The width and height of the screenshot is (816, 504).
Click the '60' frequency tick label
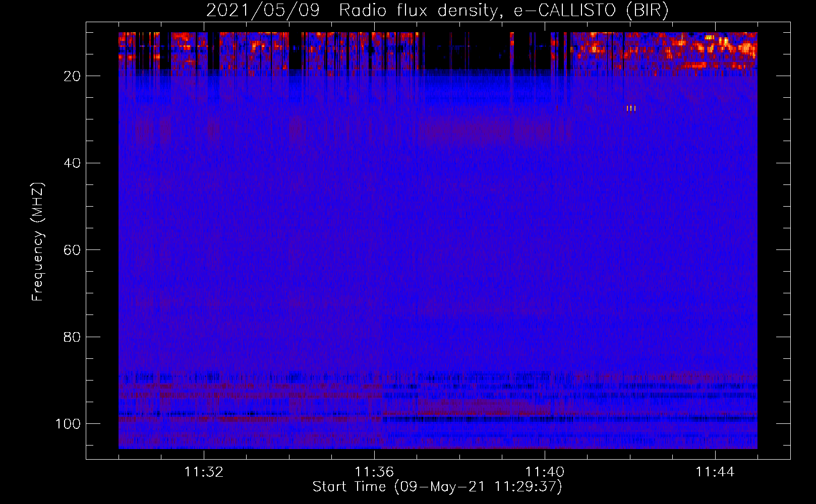[72, 250]
